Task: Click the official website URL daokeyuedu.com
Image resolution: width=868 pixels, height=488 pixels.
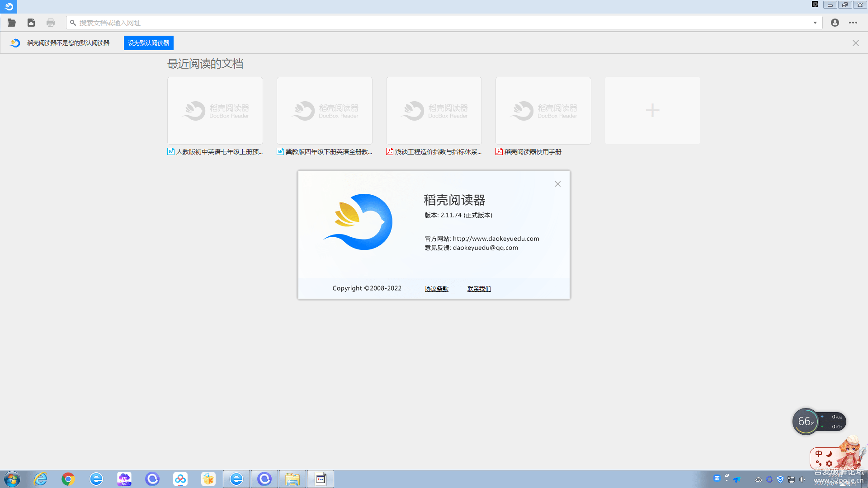Action: (x=496, y=239)
